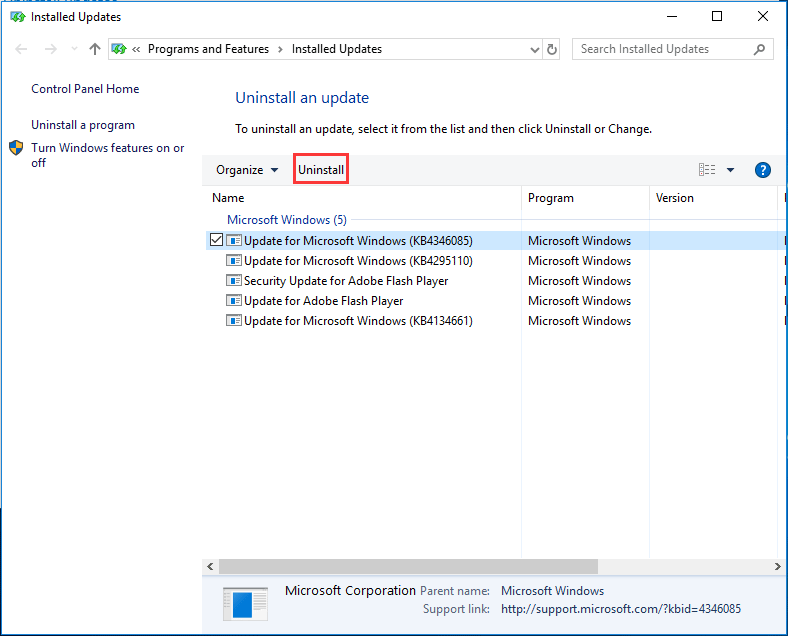Image resolution: width=788 pixels, height=636 pixels.
Task: Click the Refresh icon beside address bar
Action: [x=552, y=49]
